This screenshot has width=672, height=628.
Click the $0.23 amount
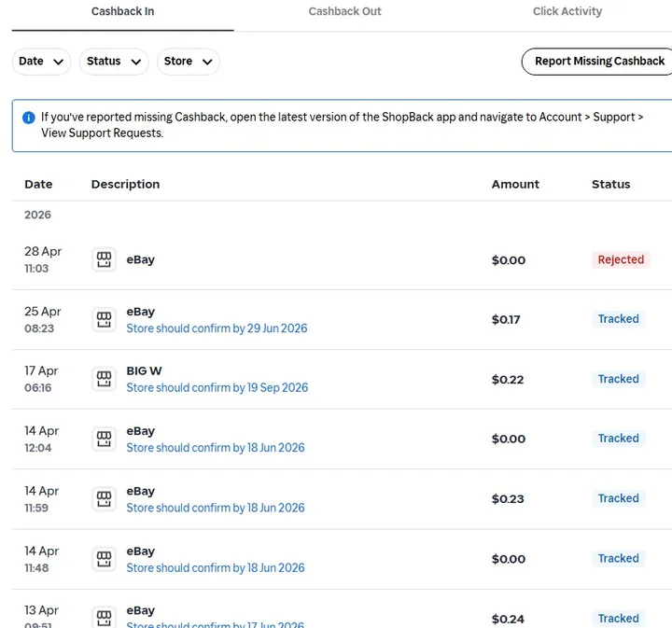click(508, 499)
